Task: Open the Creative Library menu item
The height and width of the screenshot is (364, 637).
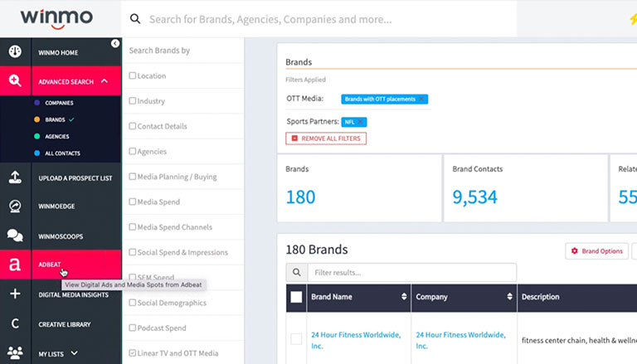Action: (65, 324)
